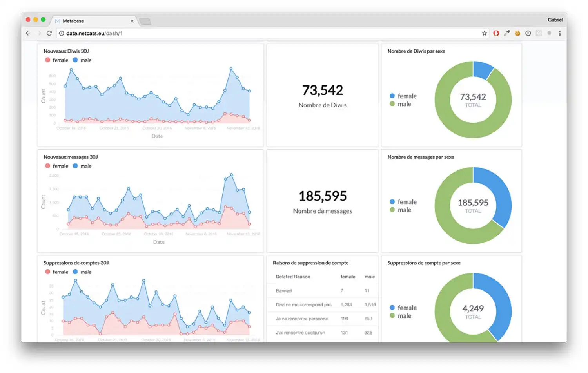Open the Nouveaux Diwis 30J card title
This screenshot has height=373, width=588.
[x=66, y=51]
